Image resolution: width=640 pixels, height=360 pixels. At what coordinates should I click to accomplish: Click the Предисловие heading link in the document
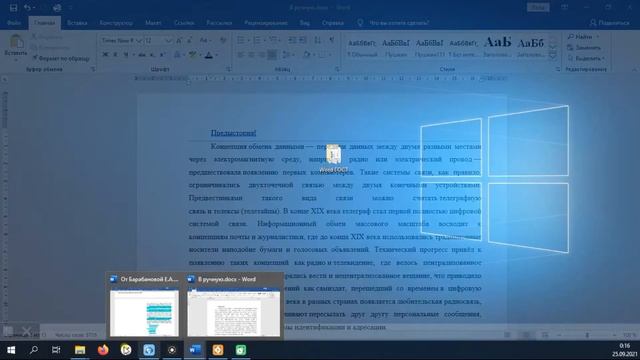tap(233, 133)
